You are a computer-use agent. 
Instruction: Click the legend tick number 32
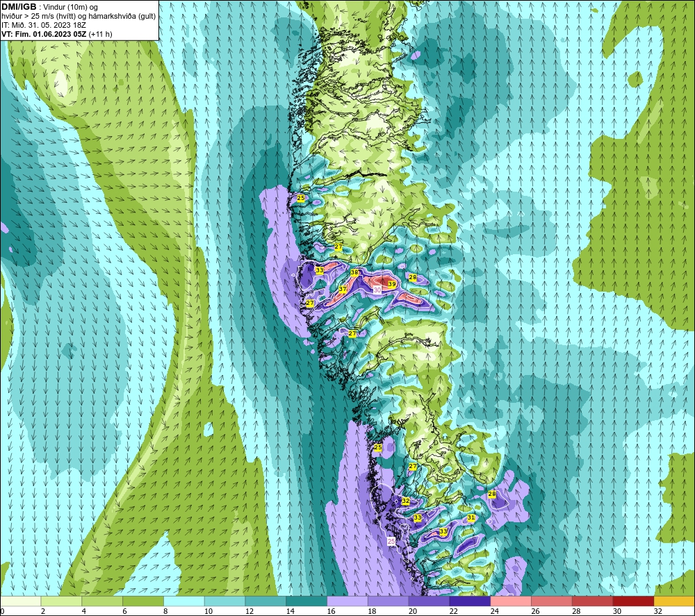tap(658, 612)
